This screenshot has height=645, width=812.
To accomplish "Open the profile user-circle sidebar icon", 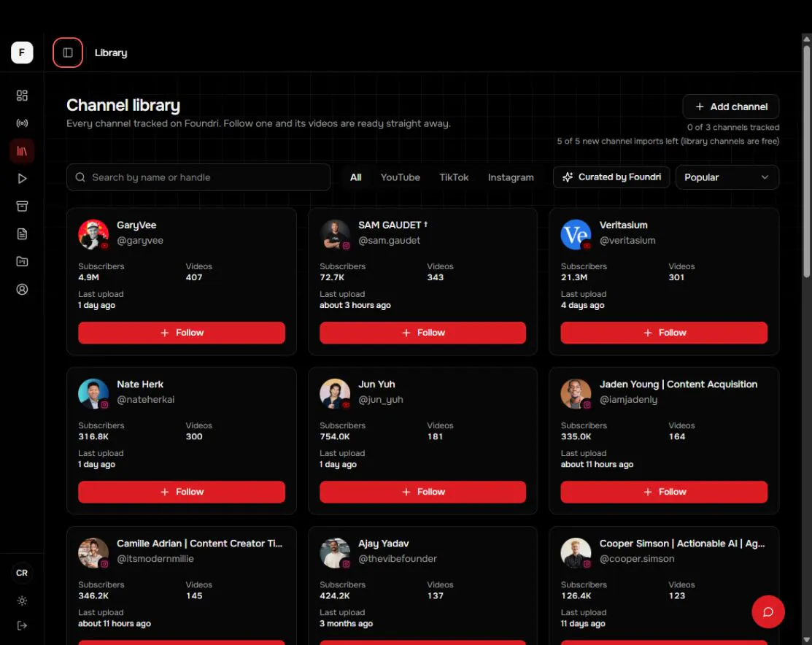I will coord(22,290).
